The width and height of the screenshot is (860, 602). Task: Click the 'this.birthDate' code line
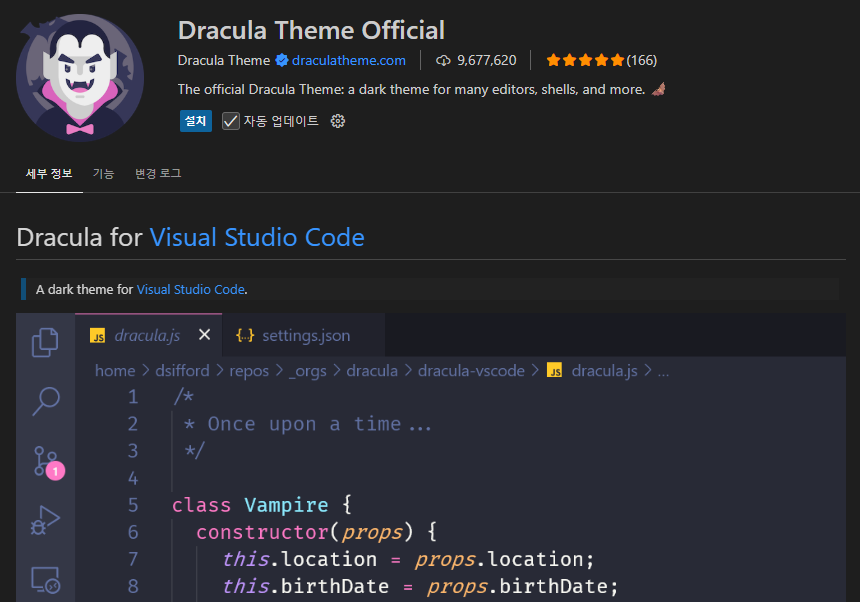(420, 586)
